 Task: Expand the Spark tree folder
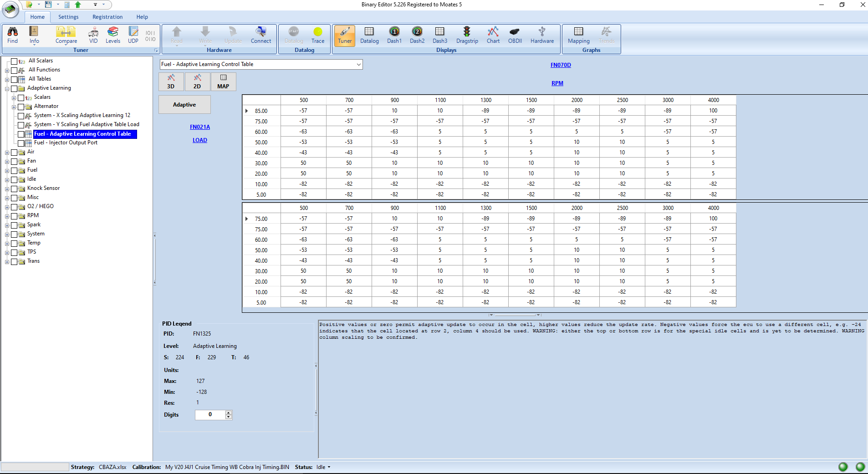[x=7, y=225]
